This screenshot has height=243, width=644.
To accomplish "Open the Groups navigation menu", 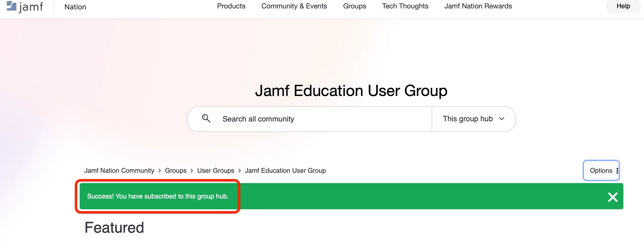I will pos(355,6).
